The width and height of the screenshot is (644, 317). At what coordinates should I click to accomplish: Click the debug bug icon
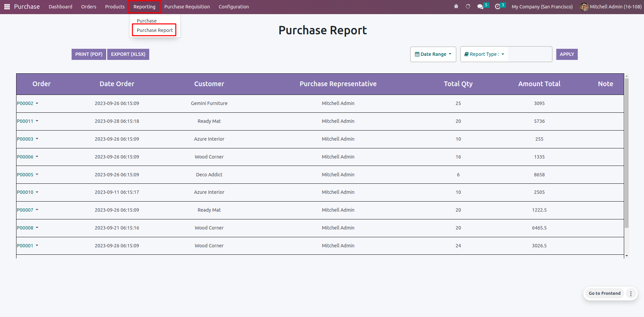point(456,6)
